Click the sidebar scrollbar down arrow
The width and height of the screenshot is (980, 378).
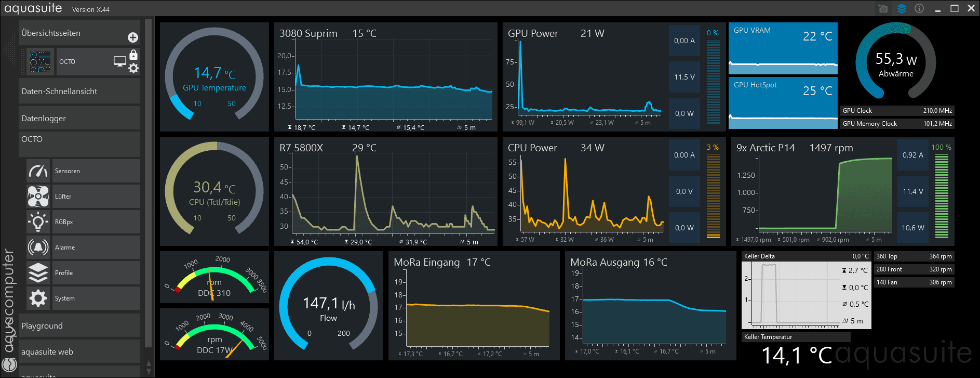click(x=149, y=371)
